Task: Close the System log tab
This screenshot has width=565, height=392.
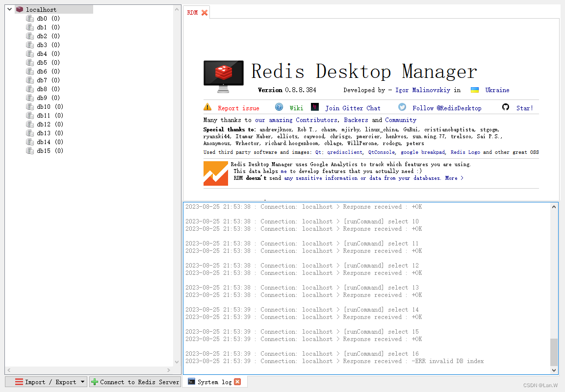Action: coord(237,382)
